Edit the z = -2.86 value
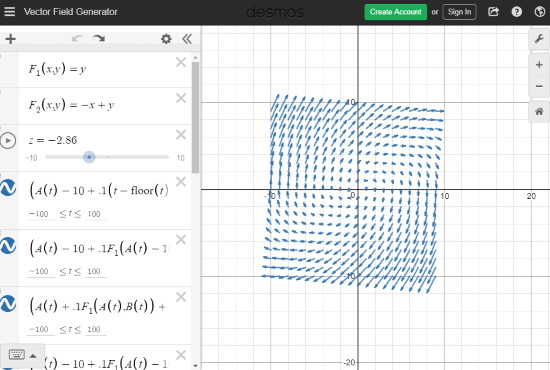 [x=53, y=140]
